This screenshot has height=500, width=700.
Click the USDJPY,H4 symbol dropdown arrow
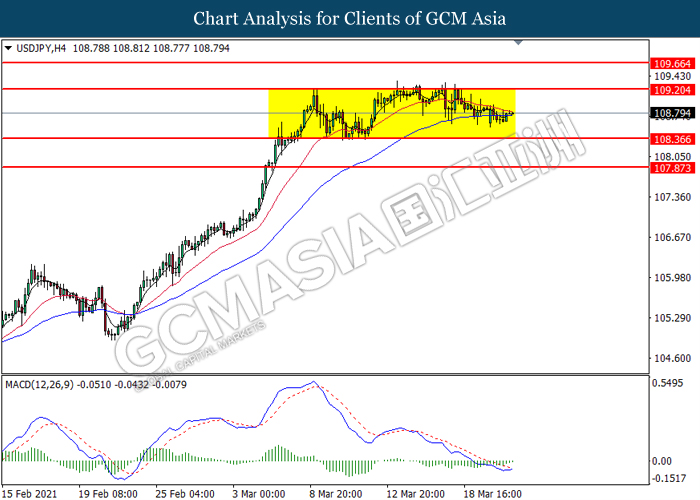8,48
